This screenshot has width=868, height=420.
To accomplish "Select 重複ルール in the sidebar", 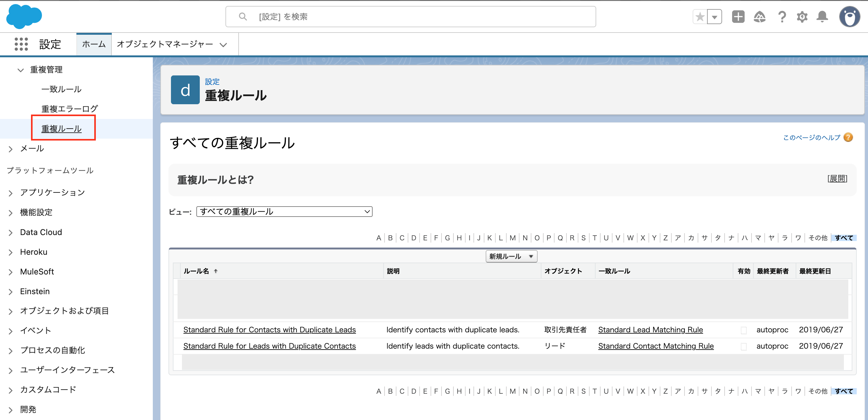I will pyautogui.click(x=61, y=129).
